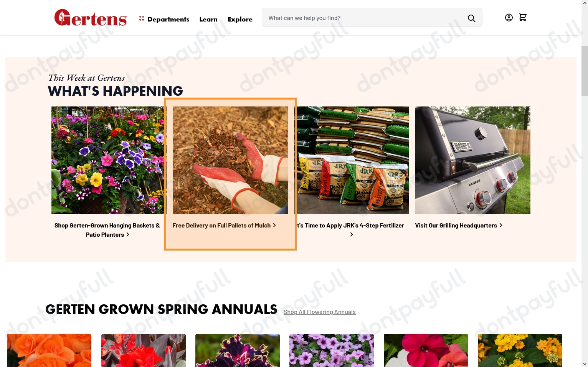Open Shop Gerten-Grown Hanging Baskets link
This screenshot has height=367, width=588.
[x=107, y=230]
